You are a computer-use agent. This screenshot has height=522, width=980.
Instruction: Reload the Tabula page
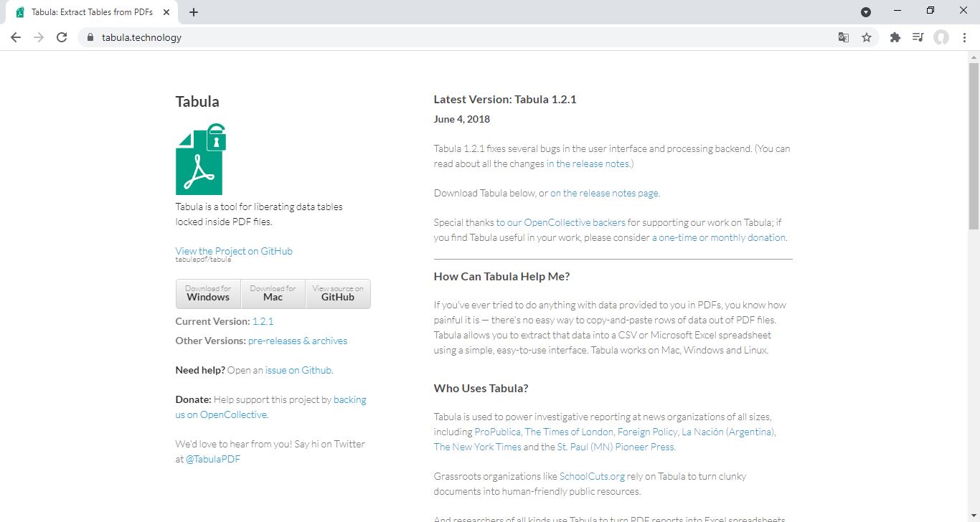[62, 37]
